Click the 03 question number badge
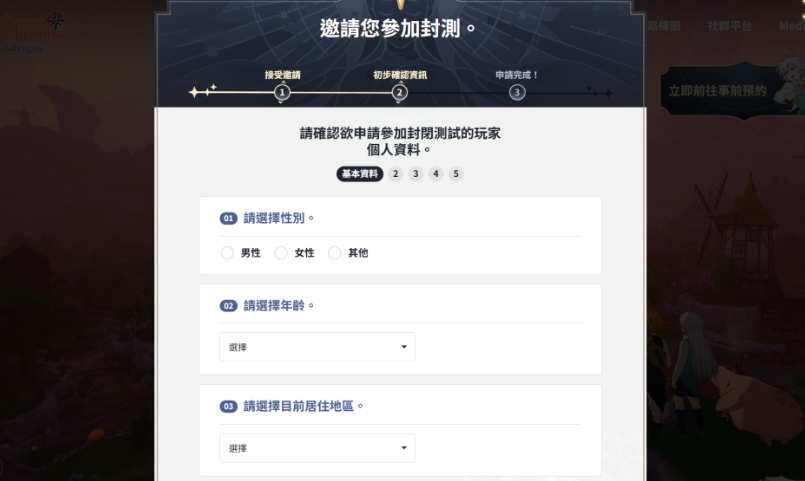 (x=228, y=407)
